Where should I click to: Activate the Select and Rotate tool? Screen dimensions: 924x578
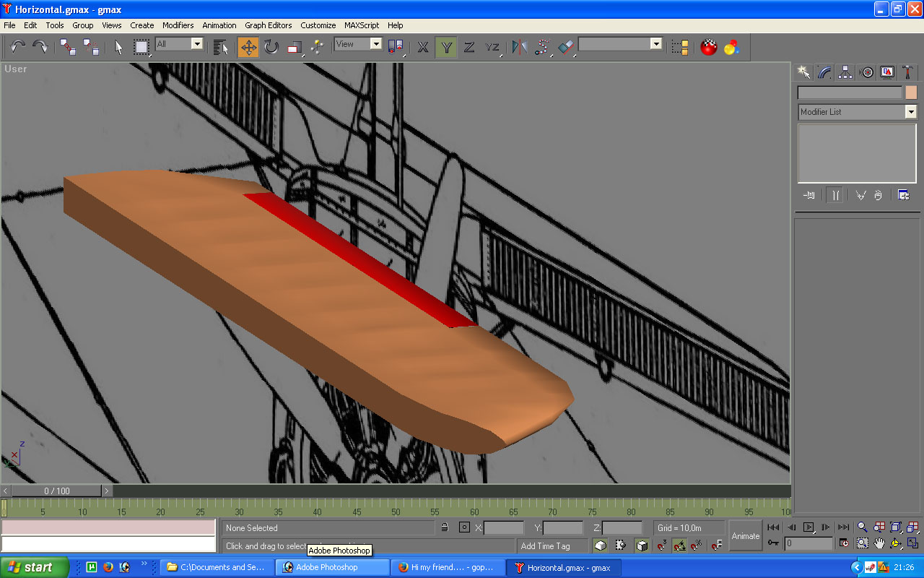pos(271,48)
